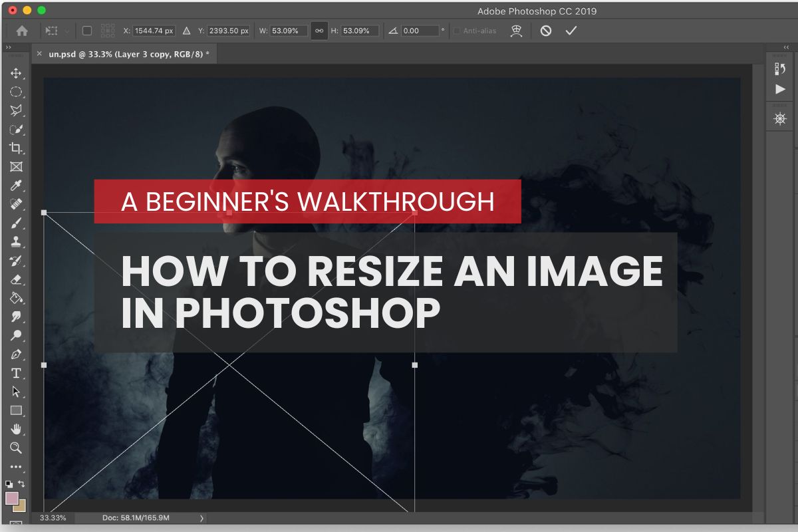This screenshot has height=532, width=798.
Task: Click the 33.33% zoom level field
Action: pyautogui.click(x=53, y=517)
